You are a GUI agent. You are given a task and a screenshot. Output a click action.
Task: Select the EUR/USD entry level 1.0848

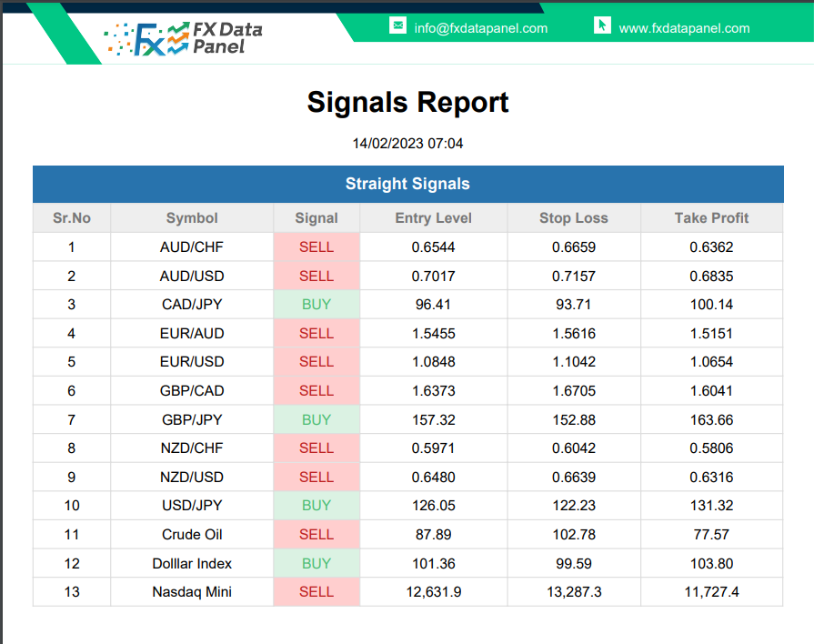click(434, 362)
